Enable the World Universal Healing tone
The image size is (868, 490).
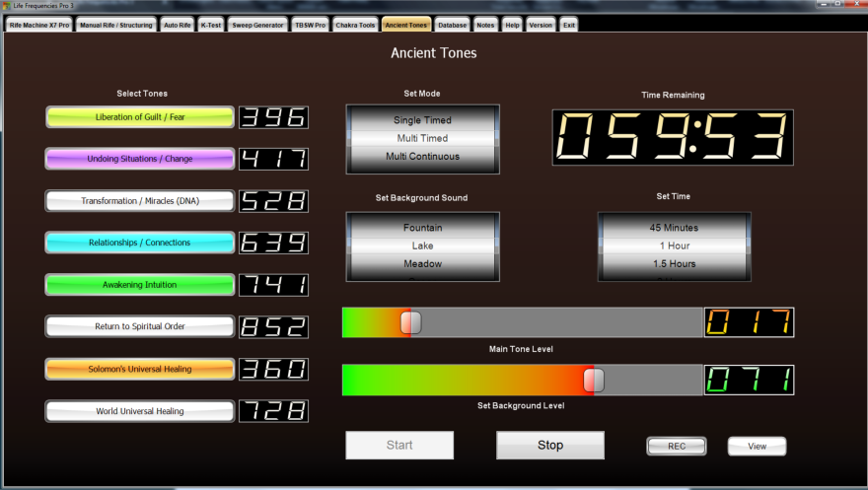(140, 411)
